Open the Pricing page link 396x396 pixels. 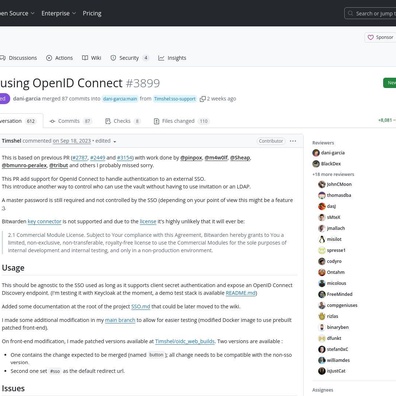(x=92, y=13)
